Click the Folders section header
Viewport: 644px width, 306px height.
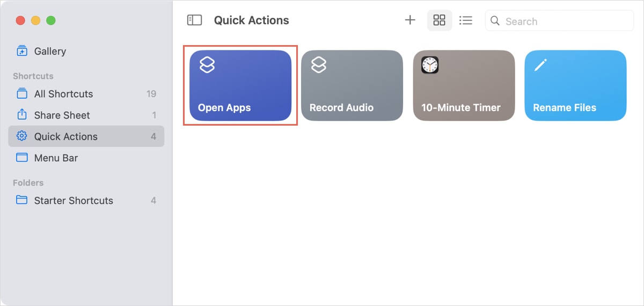[x=28, y=183]
